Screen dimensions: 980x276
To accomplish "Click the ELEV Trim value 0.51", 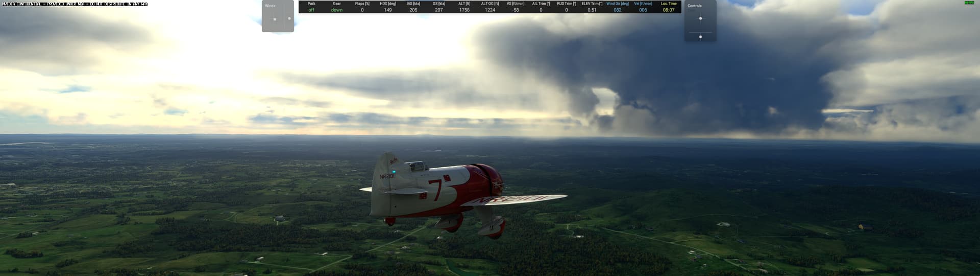I will pyautogui.click(x=592, y=10).
